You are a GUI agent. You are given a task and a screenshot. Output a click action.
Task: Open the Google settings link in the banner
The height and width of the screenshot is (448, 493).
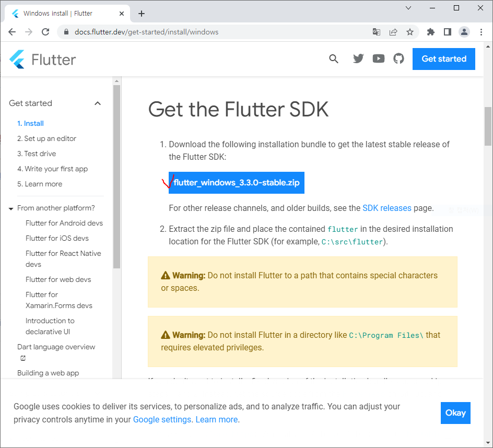162,419
